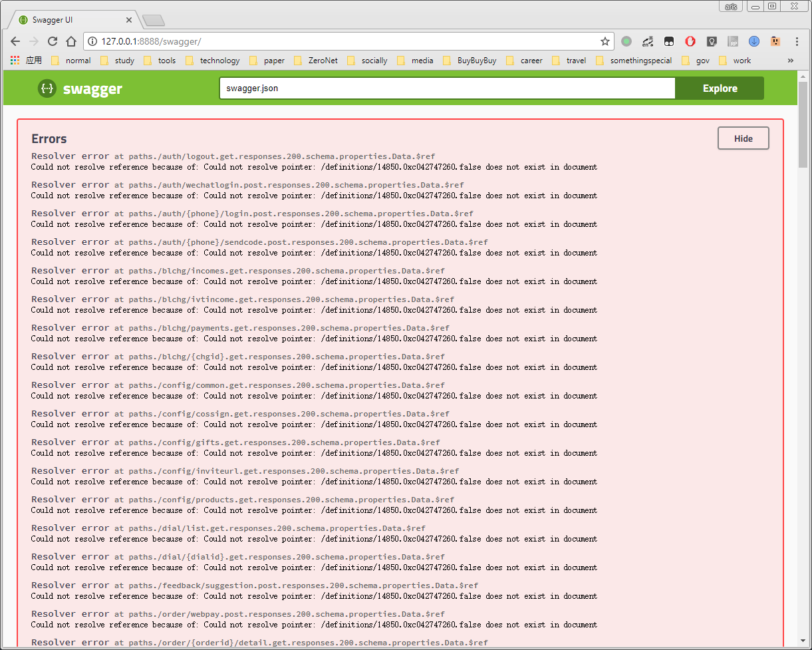Open the Chrome three-dot menu
812x650 pixels.
[797, 41]
